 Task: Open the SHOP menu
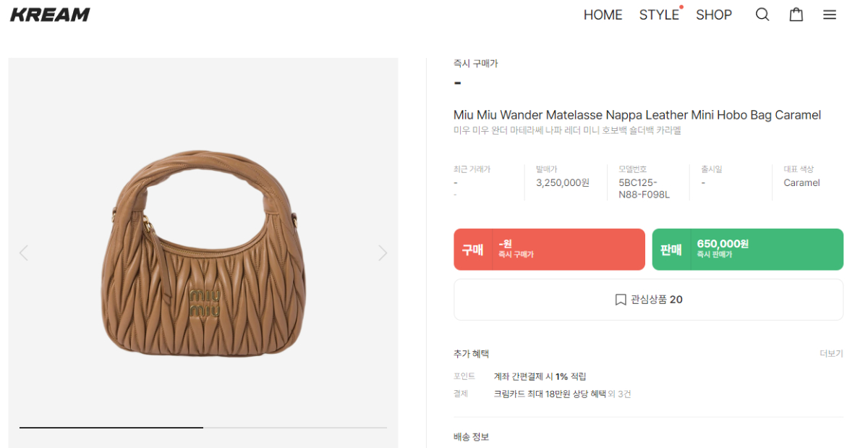click(x=714, y=14)
